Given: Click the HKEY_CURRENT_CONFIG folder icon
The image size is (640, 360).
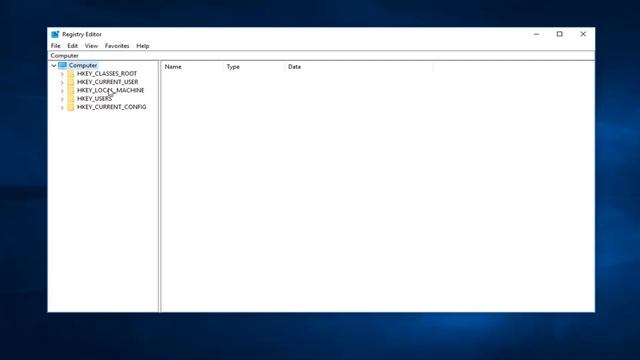Looking at the screenshot, I should point(71,107).
